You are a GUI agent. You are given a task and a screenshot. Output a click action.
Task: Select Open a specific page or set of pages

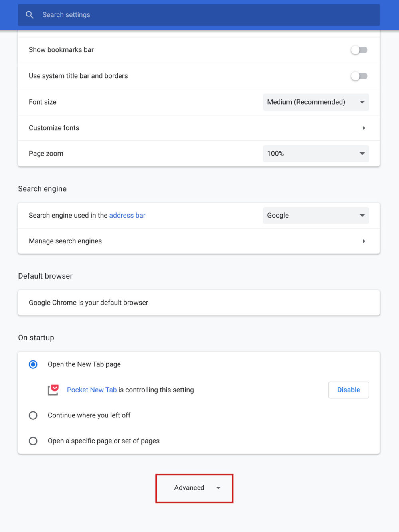[x=33, y=441]
